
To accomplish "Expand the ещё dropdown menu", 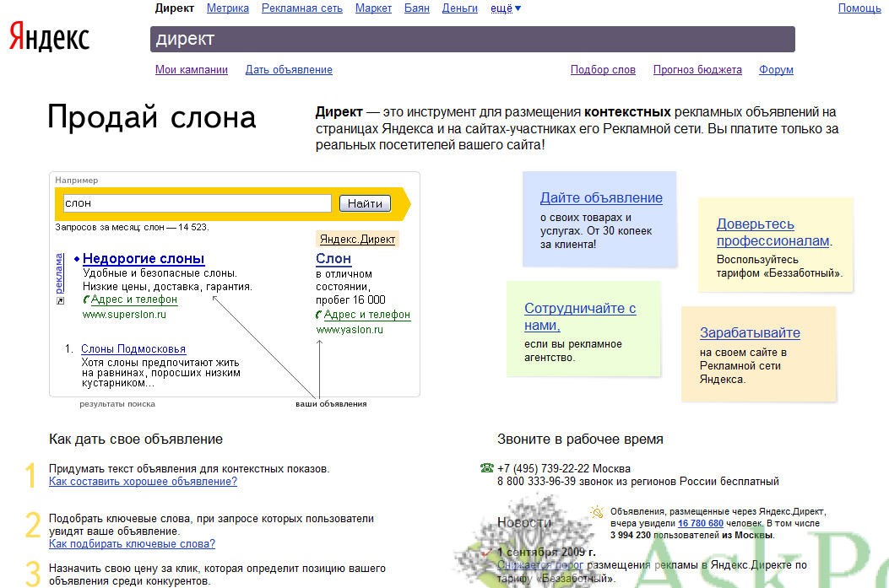I will tap(506, 8).
